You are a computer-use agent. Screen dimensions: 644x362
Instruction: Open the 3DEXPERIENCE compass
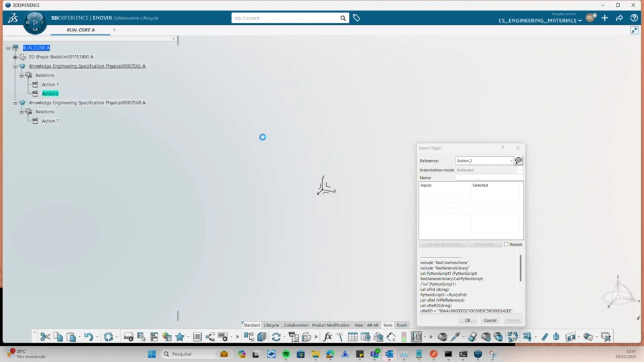[35, 22]
